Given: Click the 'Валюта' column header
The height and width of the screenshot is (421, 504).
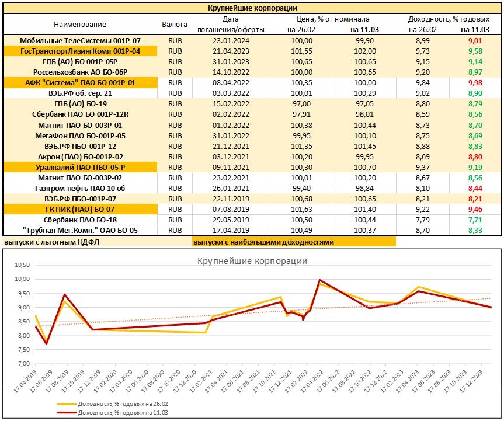Looking at the screenshot, I should click(x=175, y=24).
